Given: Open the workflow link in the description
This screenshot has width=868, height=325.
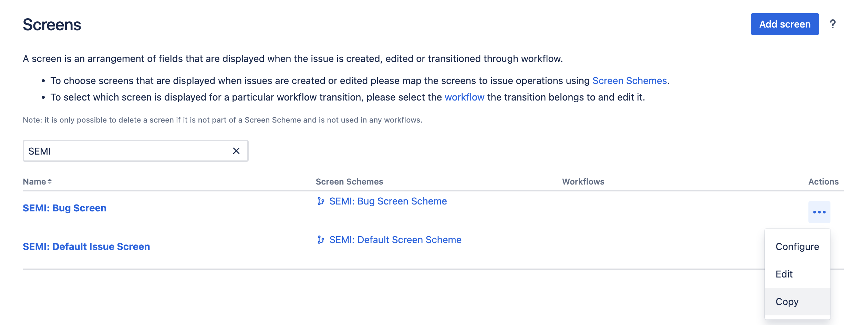Looking at the screenshot, I should [464, 97].
